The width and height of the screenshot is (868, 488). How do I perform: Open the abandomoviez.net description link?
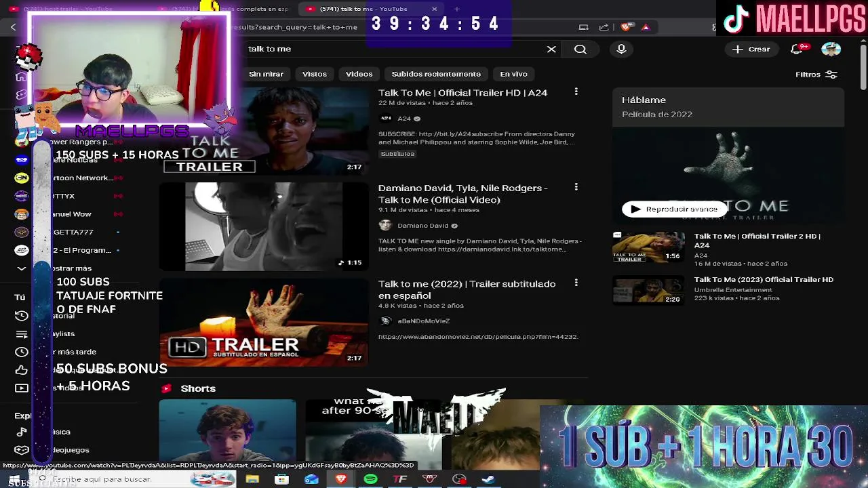[478, 337]
